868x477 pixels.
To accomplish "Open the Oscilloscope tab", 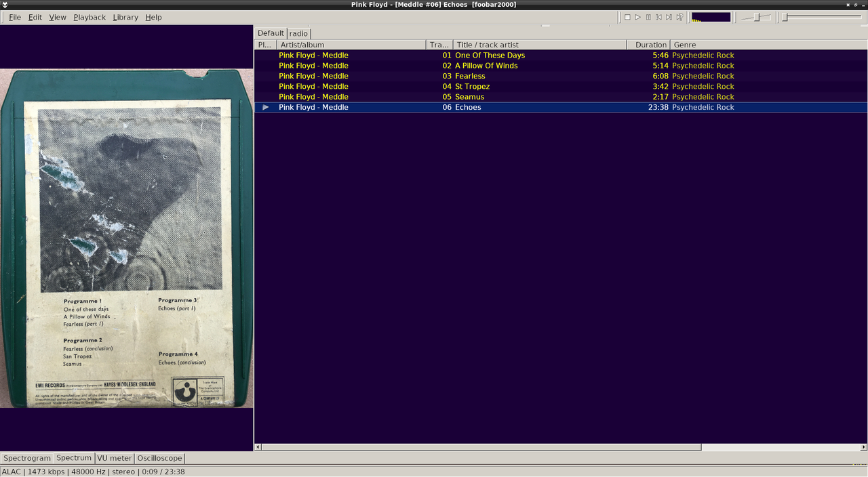I will tap(159, 458).
